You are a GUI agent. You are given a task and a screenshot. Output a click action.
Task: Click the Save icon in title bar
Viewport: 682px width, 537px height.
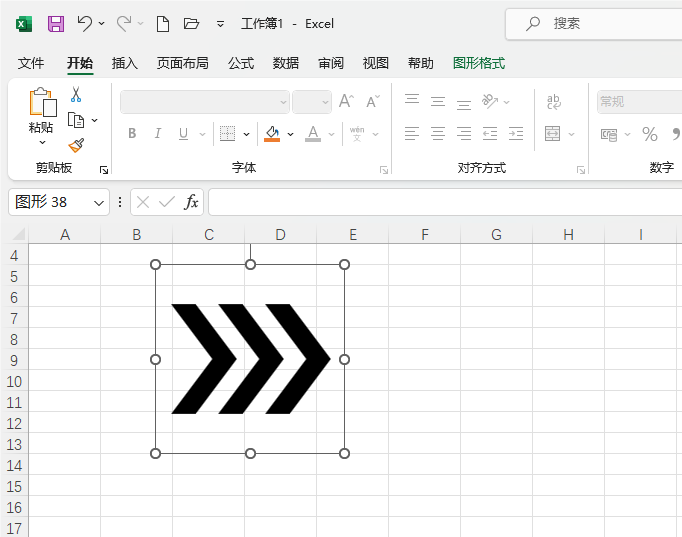point(56,23)
